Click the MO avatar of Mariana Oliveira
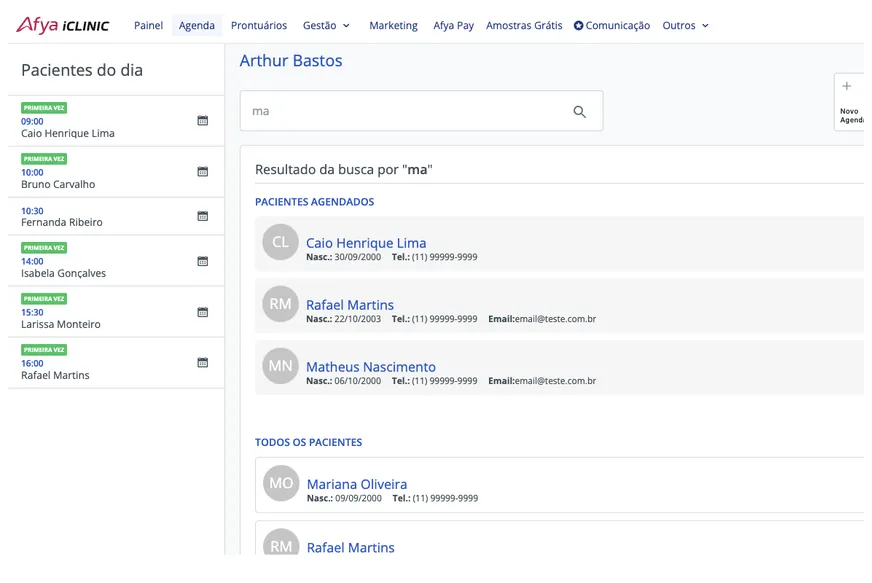Screen dimensions: 872x583 [281, 483]
